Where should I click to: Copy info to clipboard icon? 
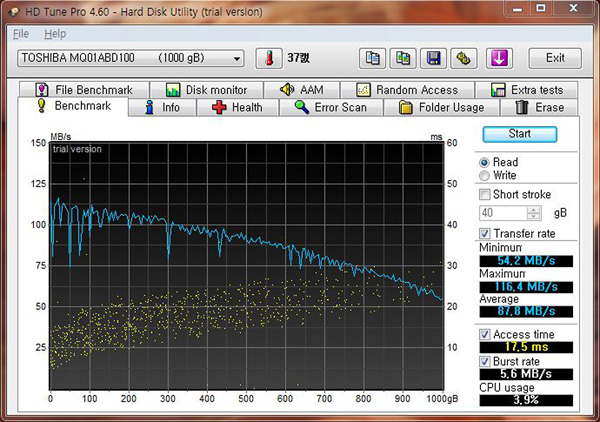click(x=372, y=58)
